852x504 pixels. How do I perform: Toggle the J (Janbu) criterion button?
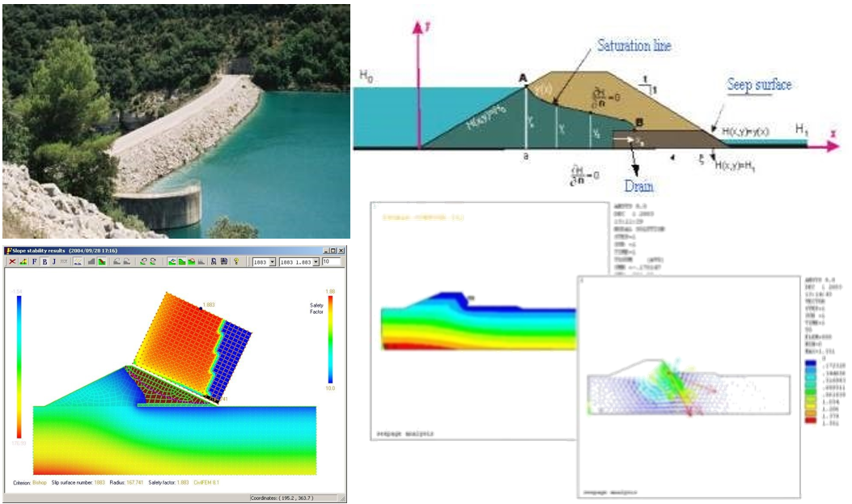click(54, 261)
